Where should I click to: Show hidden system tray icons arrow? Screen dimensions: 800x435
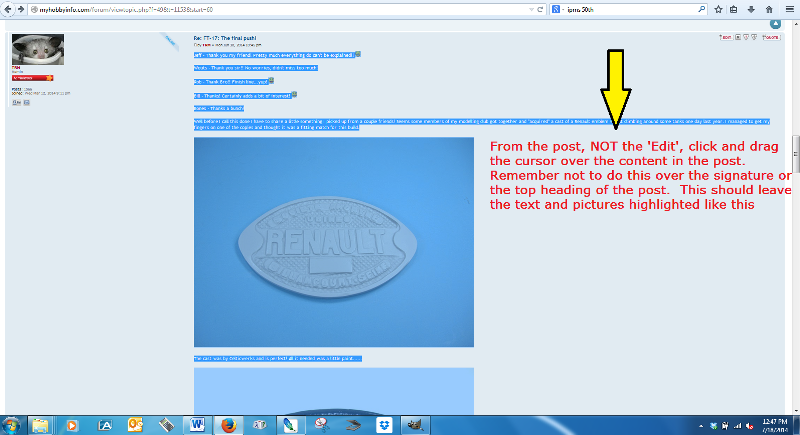click(x=701, y=426)
